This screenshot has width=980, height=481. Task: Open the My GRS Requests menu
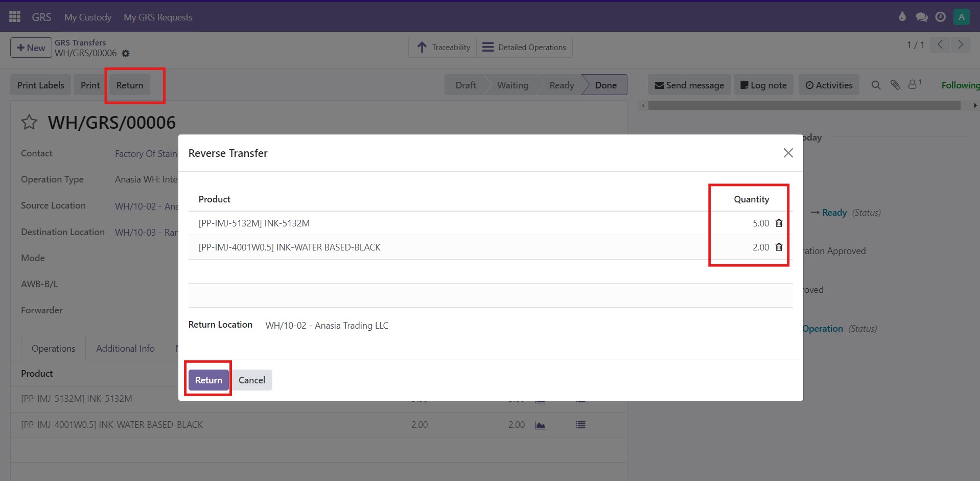coord(158,17)
